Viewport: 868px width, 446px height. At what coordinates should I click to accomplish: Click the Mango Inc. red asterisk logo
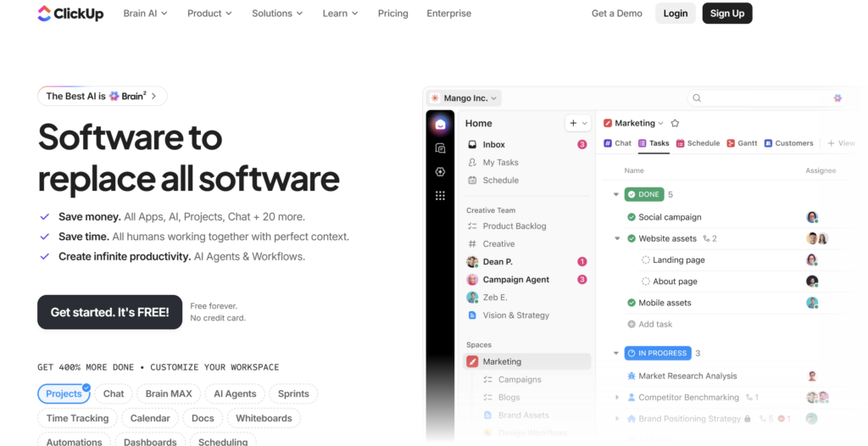click(x=435, y=98)
